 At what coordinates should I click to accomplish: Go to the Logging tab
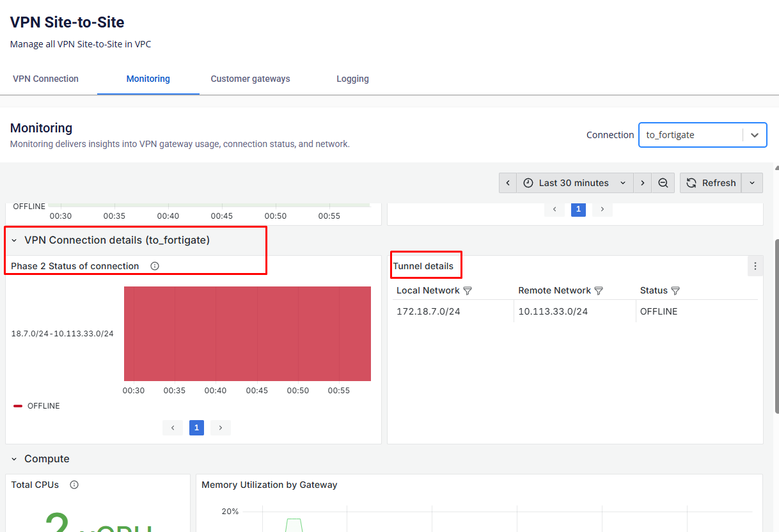352,79
